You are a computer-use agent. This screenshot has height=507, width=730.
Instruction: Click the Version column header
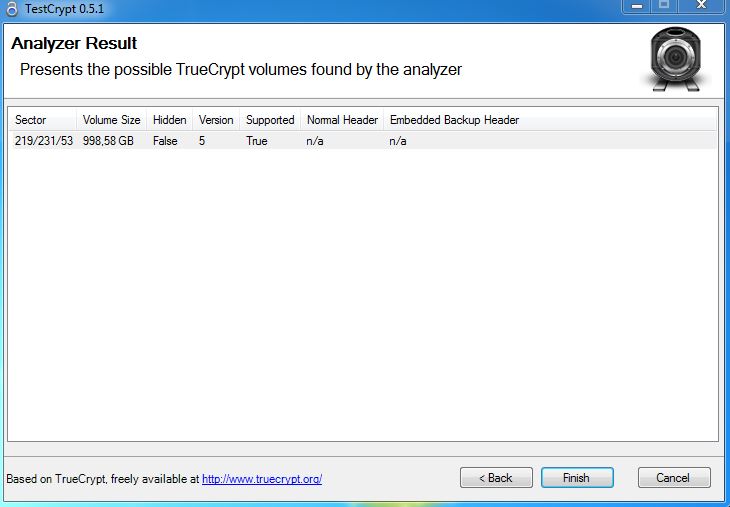[216, 120]
